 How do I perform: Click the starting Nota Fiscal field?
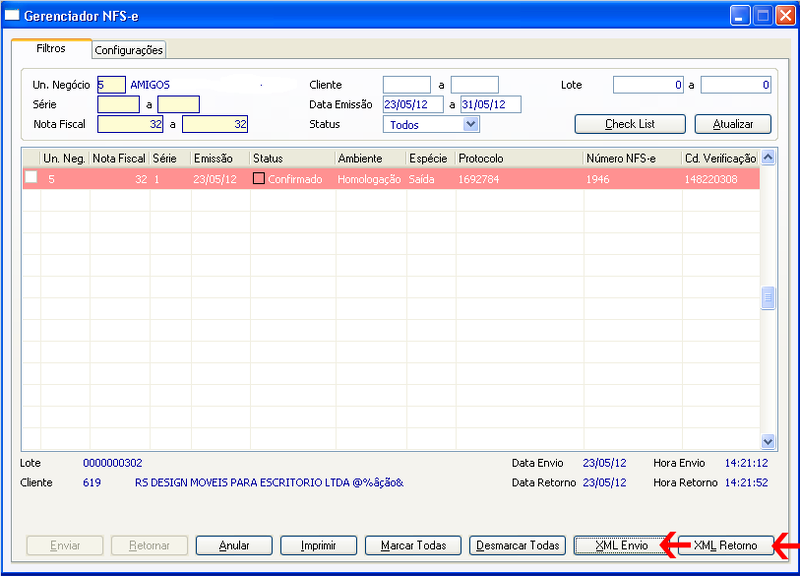pyautogui.click(x=130, y=124)
